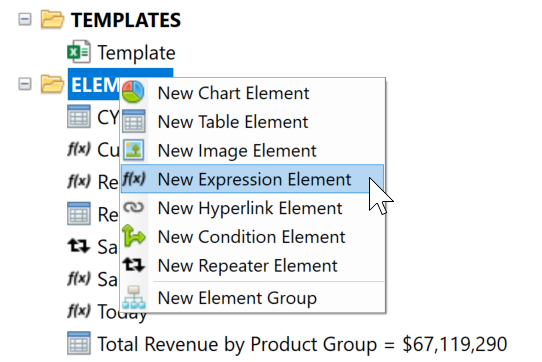This screenshot has width=542, height=362.
Task: Click the green branching arrow Condition icon
Action: point(133,235)
